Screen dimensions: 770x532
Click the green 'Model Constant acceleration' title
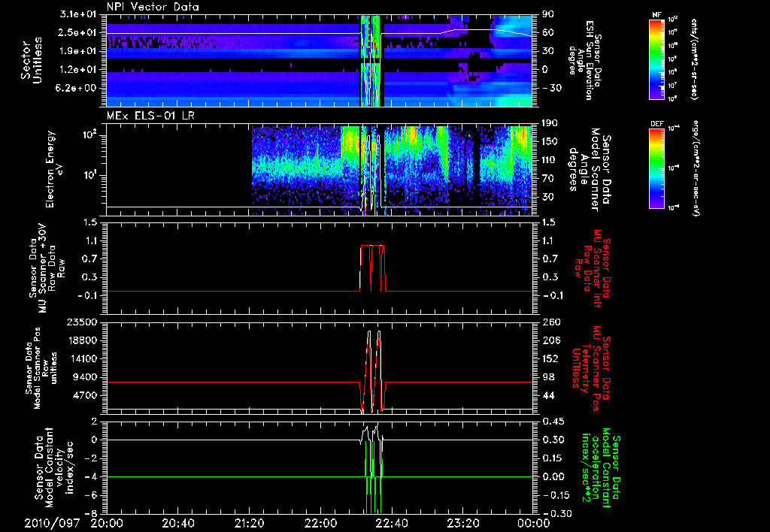(600, 468)
